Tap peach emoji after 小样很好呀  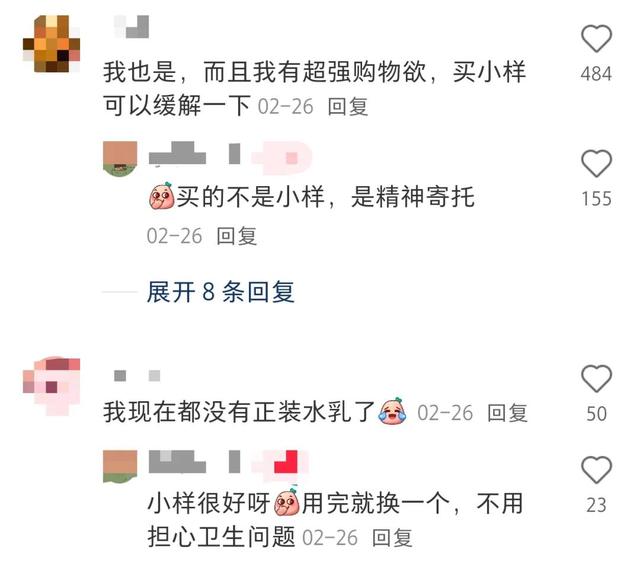pyautogui.click(x=287, y=501)
